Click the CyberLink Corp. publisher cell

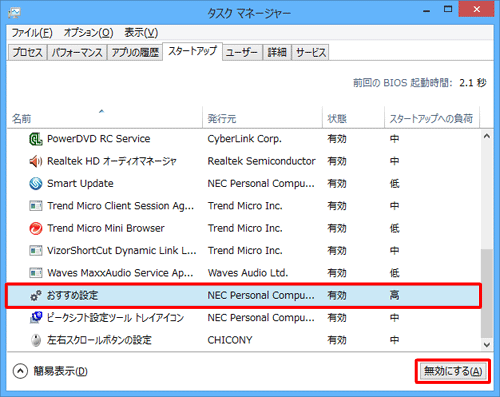tap(245, 139)
